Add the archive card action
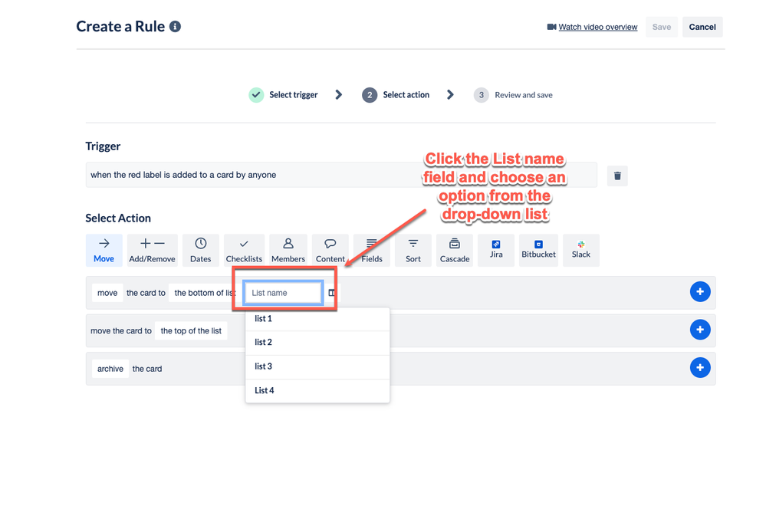The image size is (766, 532). [x=700, y=368]
